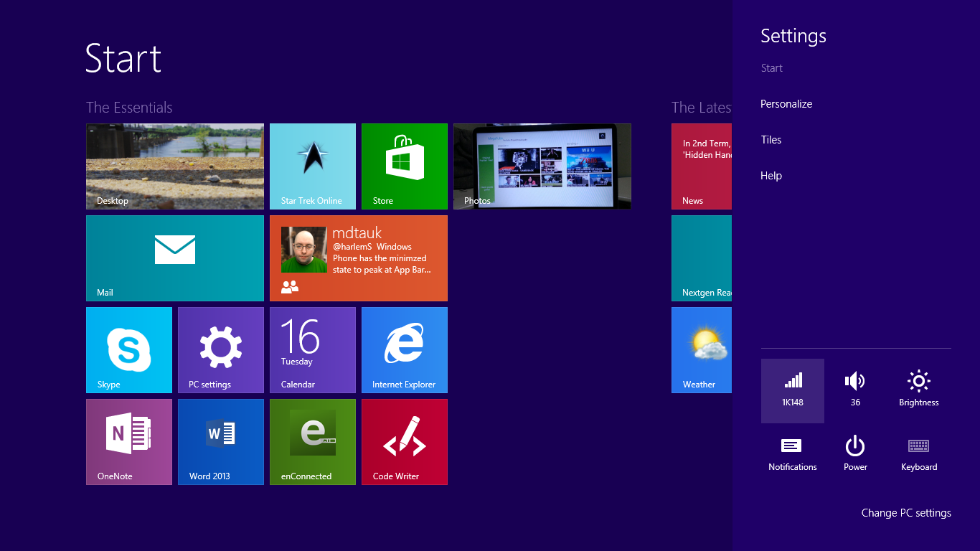
Task: Open the Personalize settings entry
Action: tap(786, 104)
